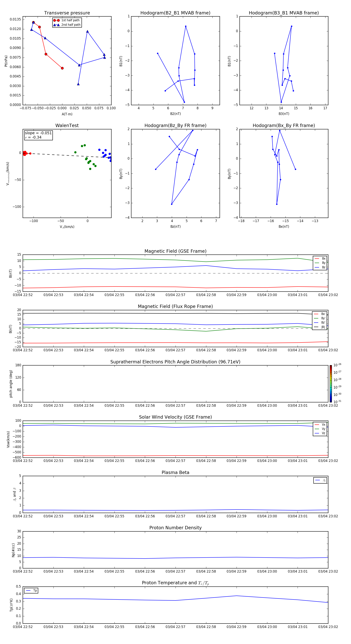Click the 'Tp' legend in temperature plot
Image resolution: width=351 pixels, height=644 pixels.
click(x=31, y=591)
